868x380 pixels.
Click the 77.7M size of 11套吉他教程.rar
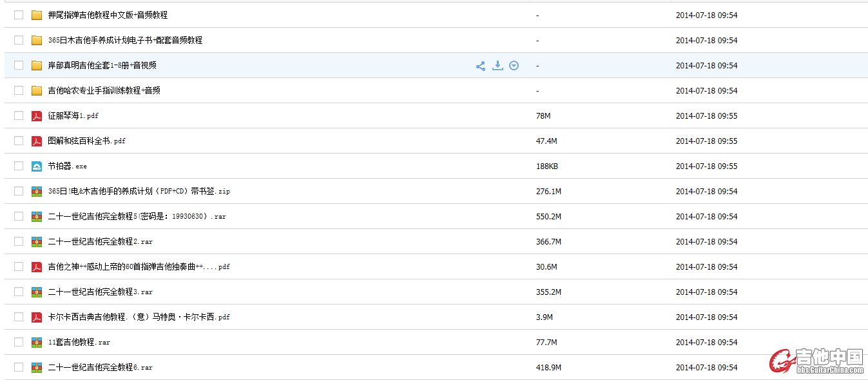(546, 343)
